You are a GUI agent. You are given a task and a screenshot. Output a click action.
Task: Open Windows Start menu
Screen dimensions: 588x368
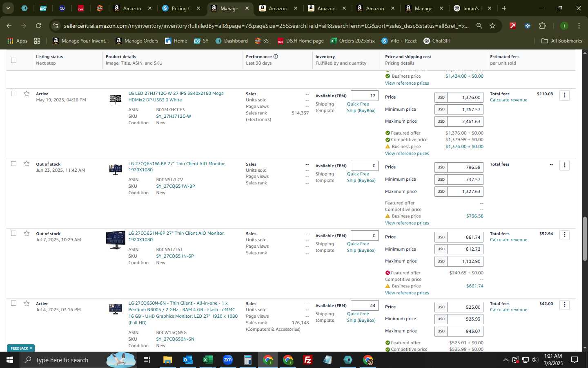pos(9,360)
